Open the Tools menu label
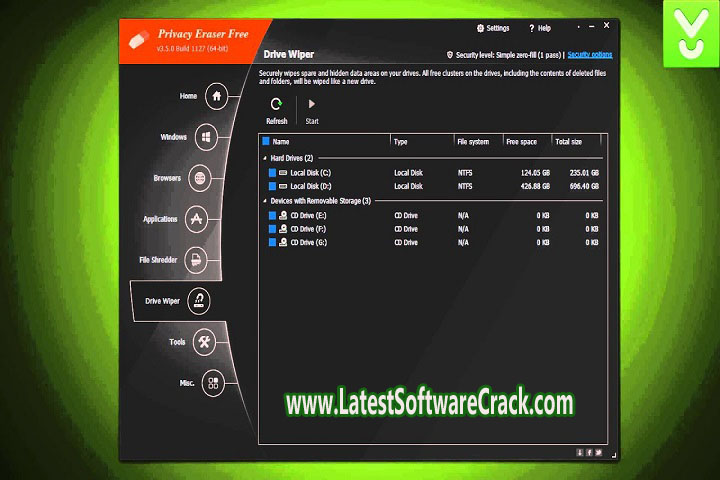Image resolution: width=720 pixels, height=480 pixels. point(177,342)
